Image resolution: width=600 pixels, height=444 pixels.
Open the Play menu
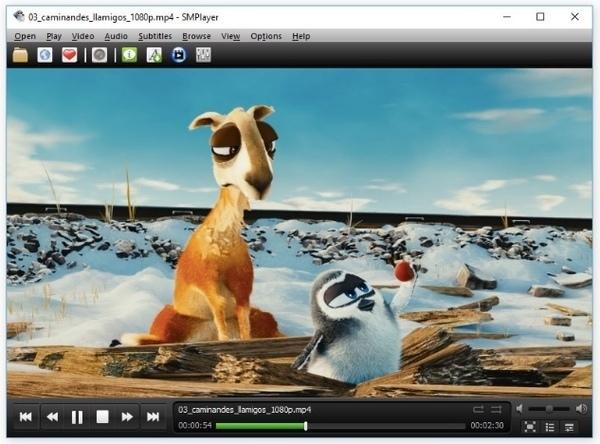[54, 36]
